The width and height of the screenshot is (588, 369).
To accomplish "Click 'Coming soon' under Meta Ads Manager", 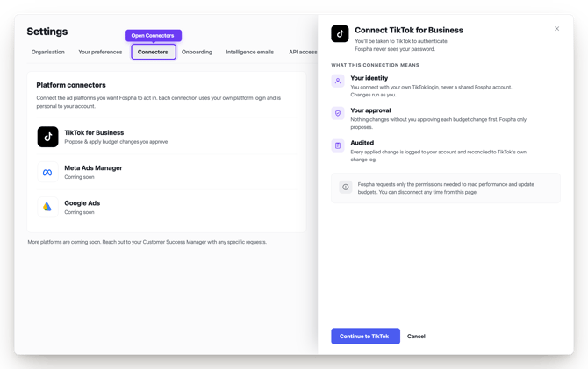I will [79, 177].
